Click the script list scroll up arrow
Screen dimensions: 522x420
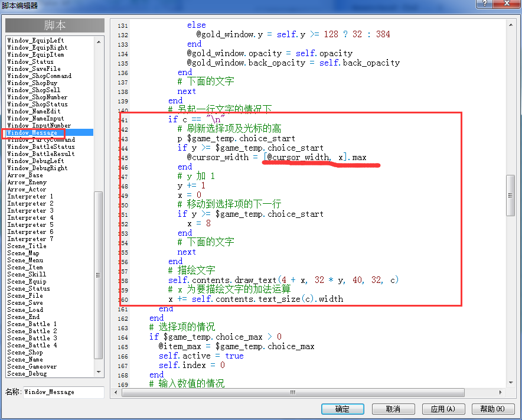tap(99, 41)
